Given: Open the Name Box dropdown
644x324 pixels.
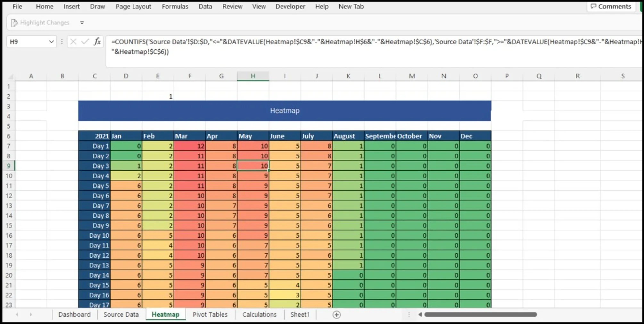Looking at the screenshot, I should click(51, 42).
